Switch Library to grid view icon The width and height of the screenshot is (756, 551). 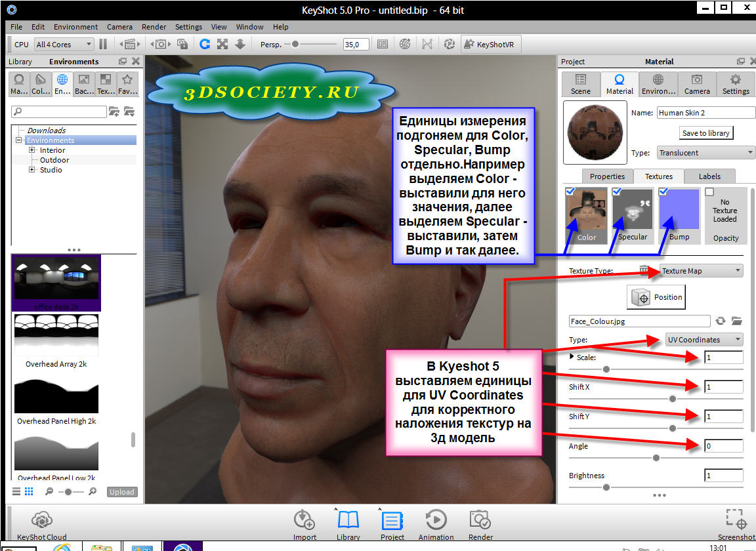point(29,491)
